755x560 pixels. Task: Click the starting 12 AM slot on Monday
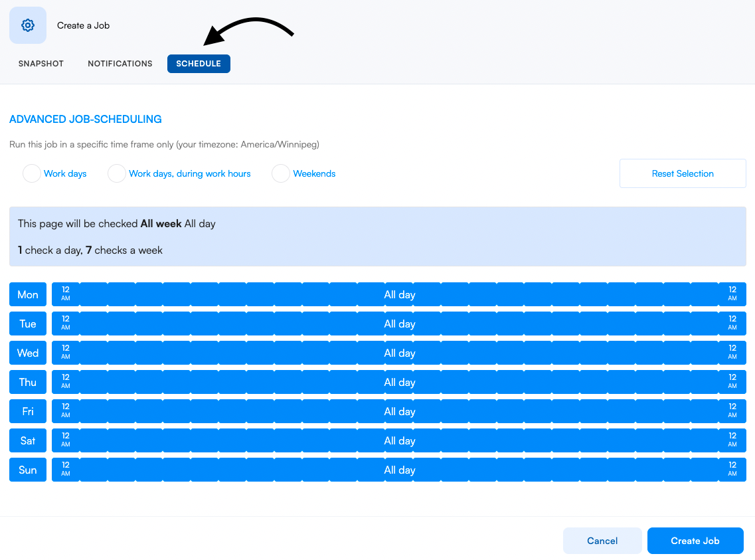(x=66, y=294)
